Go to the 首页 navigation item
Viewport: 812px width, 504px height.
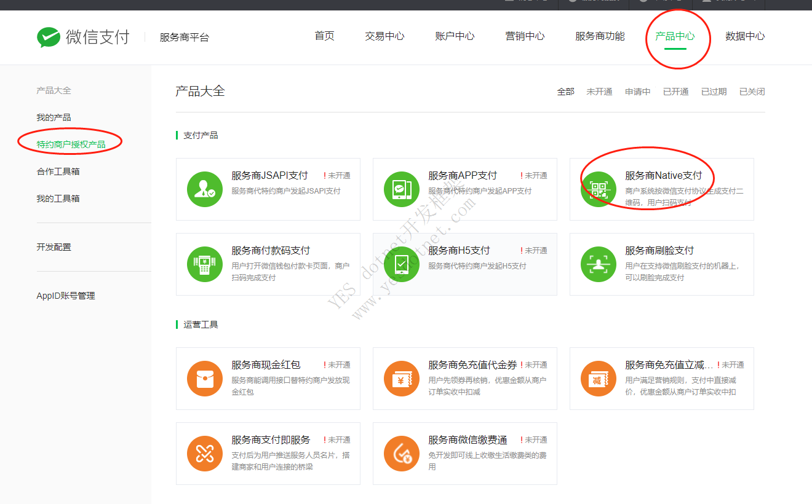point(324,36)
